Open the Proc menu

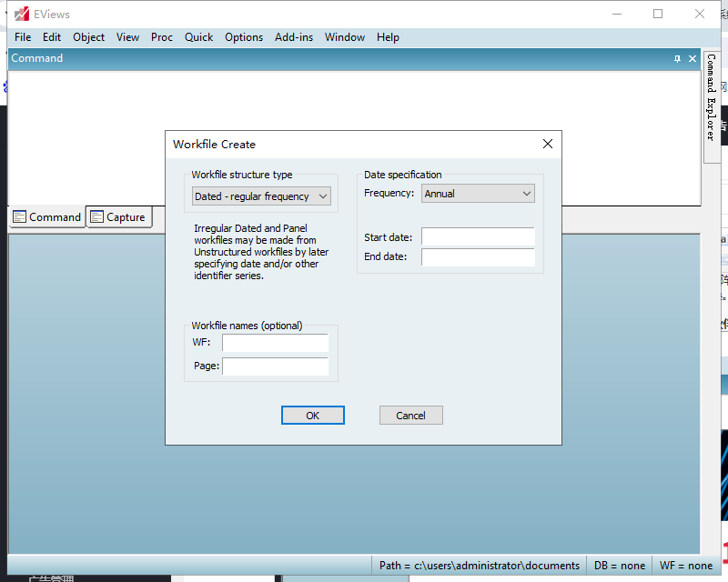[162, 37]
